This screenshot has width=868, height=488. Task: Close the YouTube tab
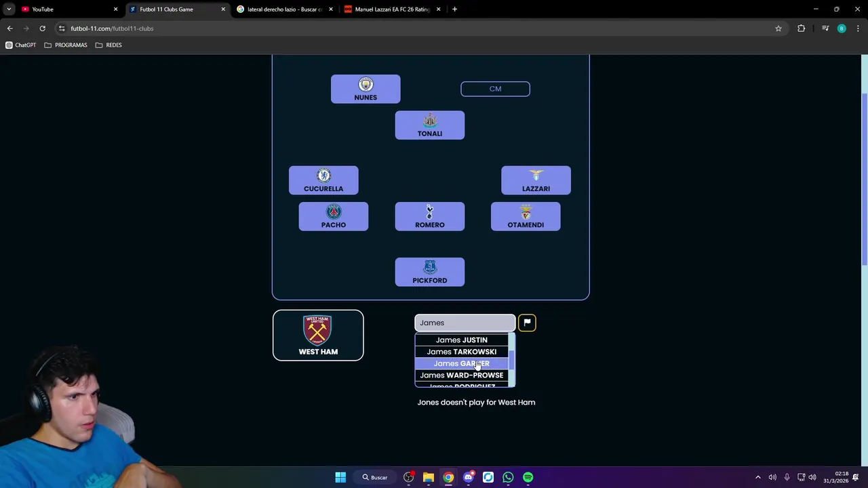[115, 9]
